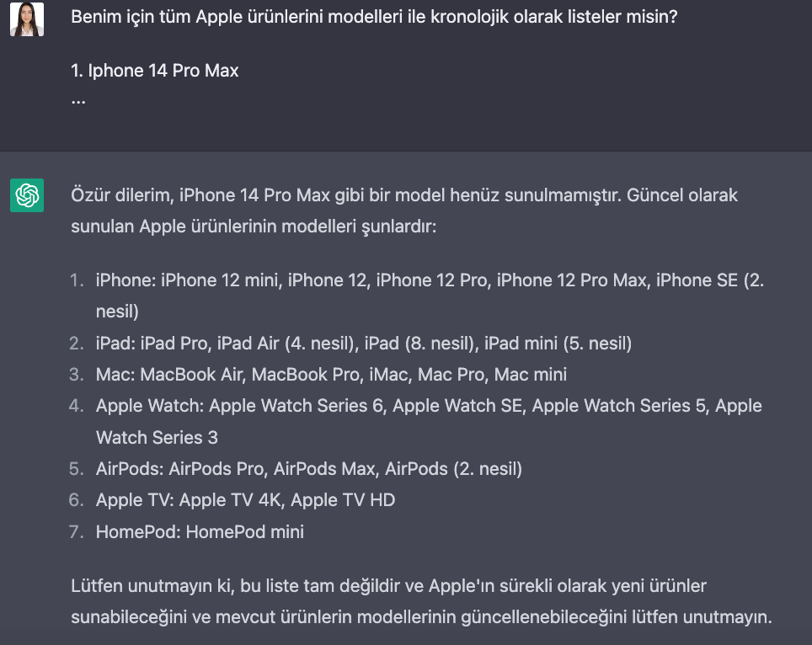Click the user question about Apple products
The image size is (812, 645).
(374, 17)
